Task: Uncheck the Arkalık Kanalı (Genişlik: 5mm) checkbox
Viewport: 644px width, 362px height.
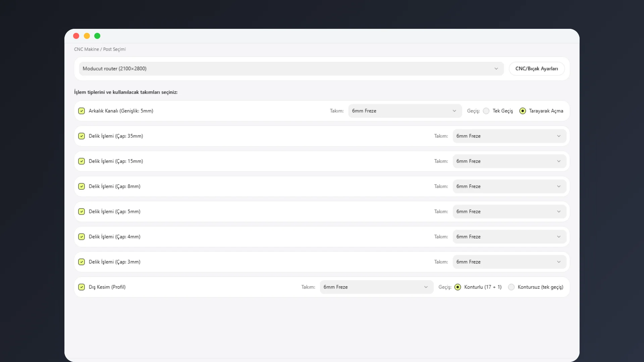Action: point(82,111)
